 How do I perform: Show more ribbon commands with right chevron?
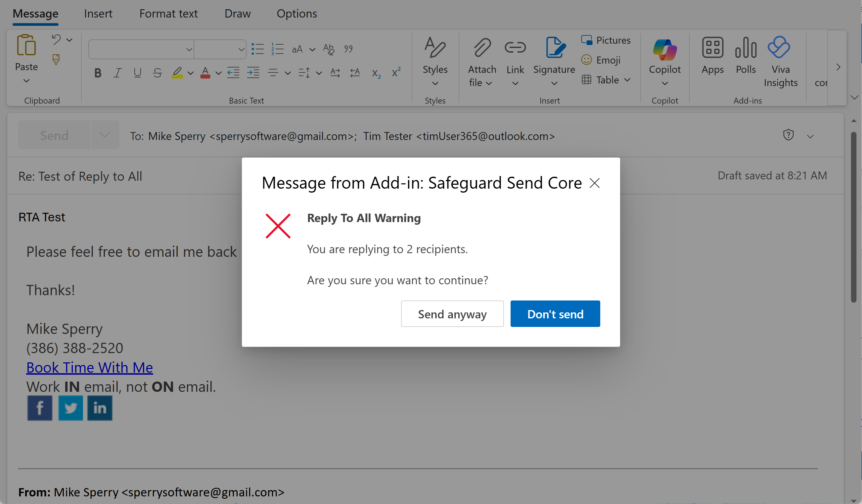point(838,67)
